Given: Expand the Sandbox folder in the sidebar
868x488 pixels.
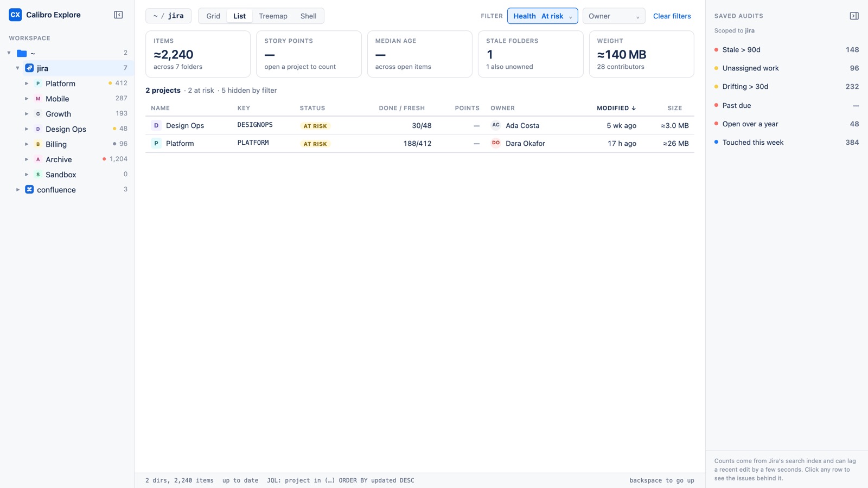Looking at the screenshot, I should [x=27, y=175].
